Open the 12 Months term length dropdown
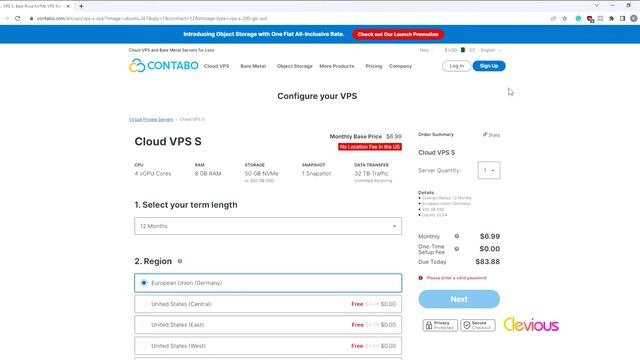640x360 pixels. (x=268, y=226)
